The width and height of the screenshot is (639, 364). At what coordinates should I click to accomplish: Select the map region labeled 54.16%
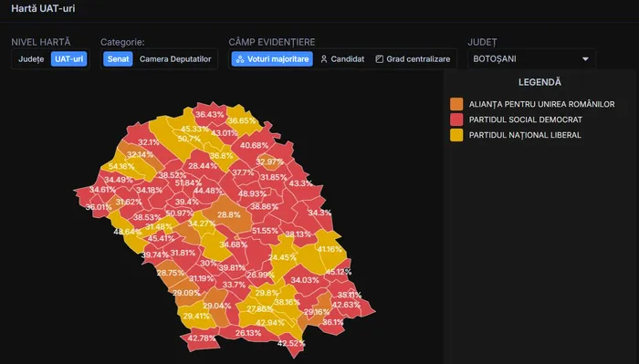(122, 166)
